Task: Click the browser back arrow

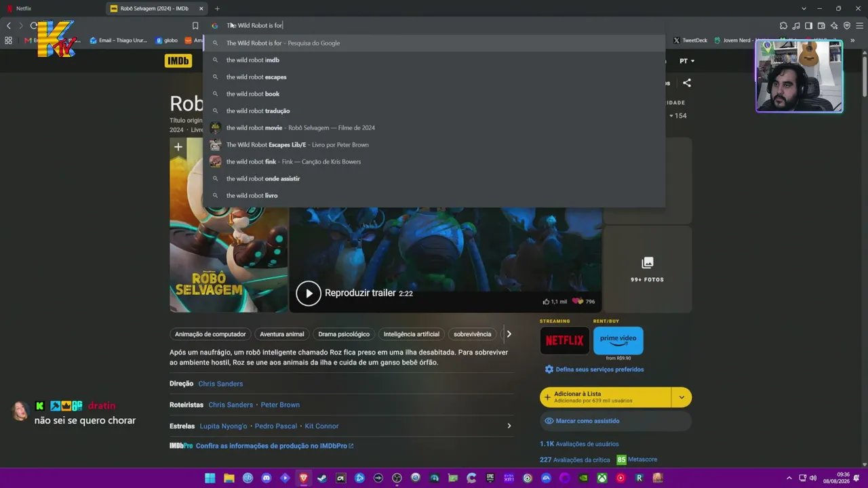Action: (x=9, y=26)
